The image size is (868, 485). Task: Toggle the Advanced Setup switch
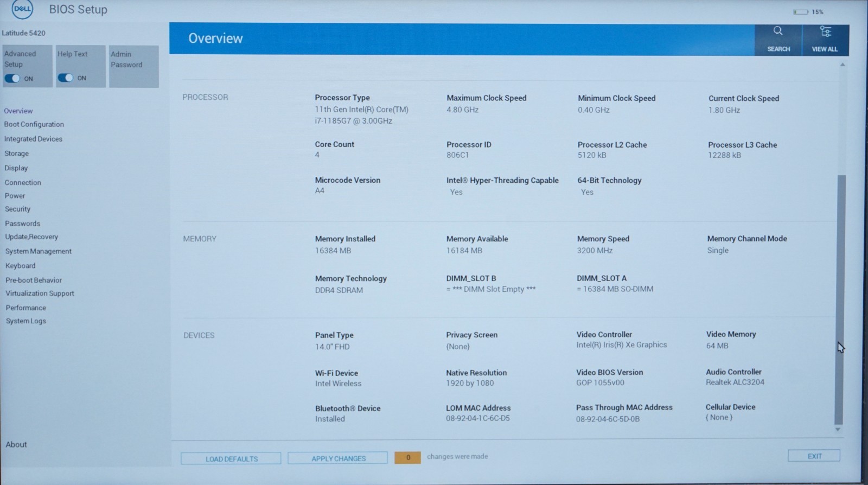pyautogui.click(x=12, y=79)
